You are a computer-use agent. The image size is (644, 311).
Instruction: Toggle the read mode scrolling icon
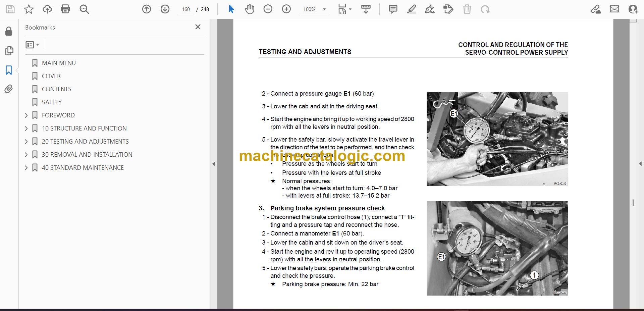click(366, 9)
